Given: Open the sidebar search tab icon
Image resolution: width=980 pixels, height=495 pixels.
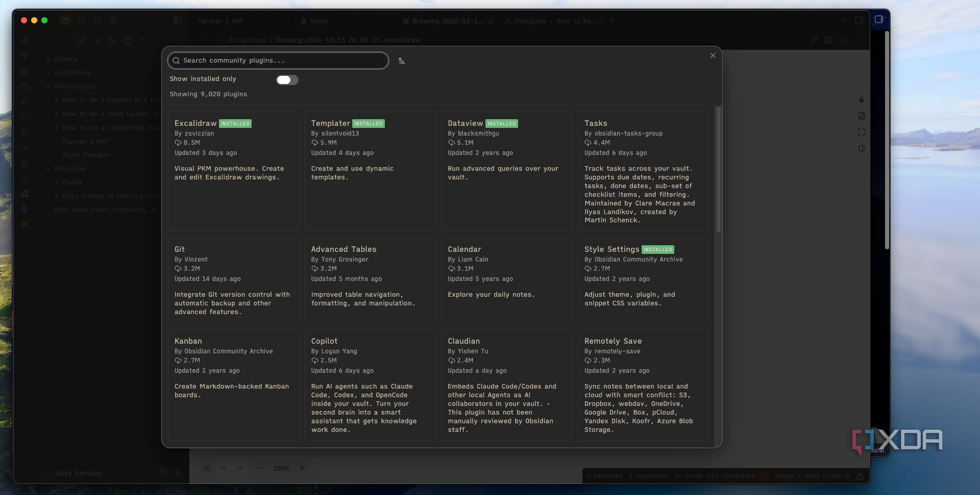Looking at the screenshot, I should (81, 20).
